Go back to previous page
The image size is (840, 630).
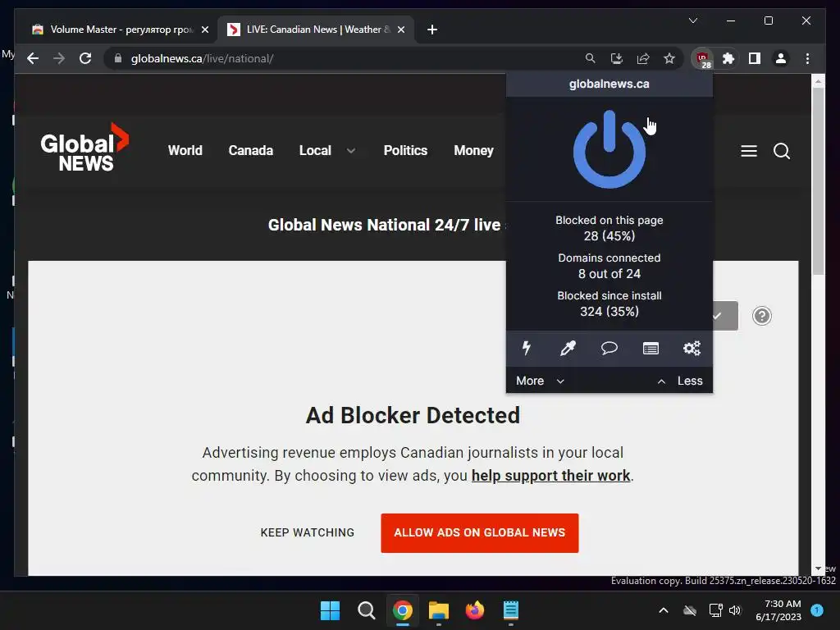click(x=33, y=58)
